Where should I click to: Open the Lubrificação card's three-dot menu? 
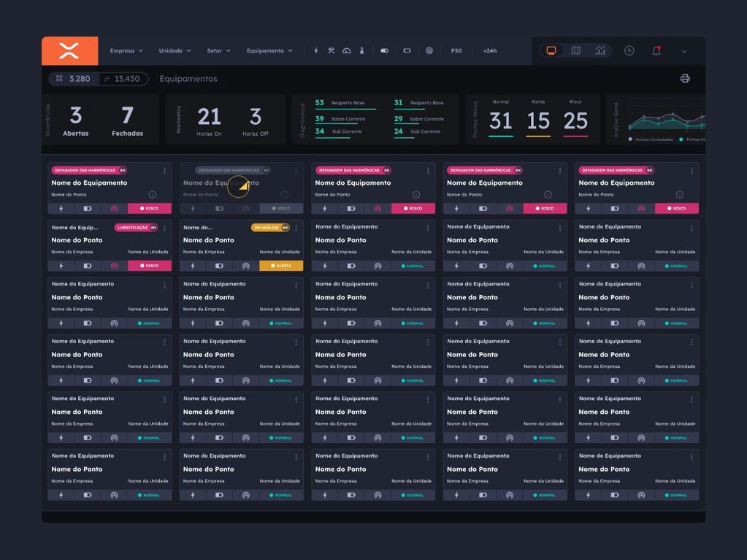coord(164,228)
